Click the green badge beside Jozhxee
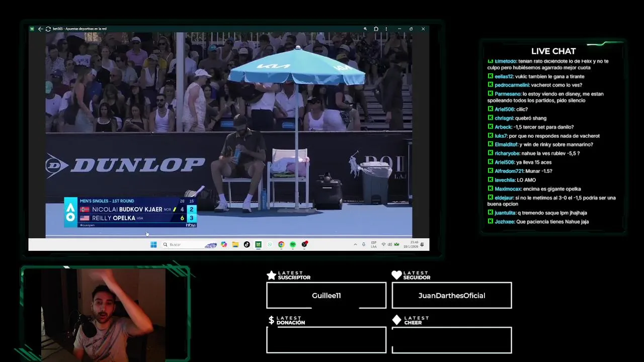The width and height of the screenshot is (644, 362). click(x=490, y=221)
